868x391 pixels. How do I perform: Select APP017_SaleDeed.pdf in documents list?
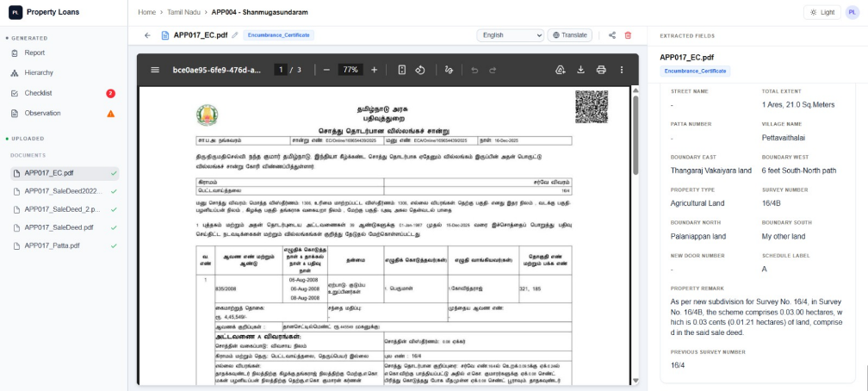click(65, 227)
